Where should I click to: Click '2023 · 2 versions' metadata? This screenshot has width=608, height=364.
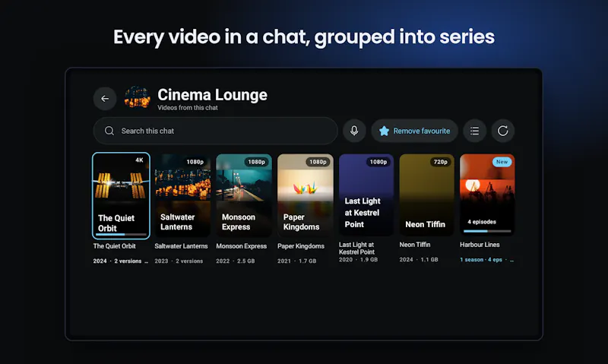179,261
